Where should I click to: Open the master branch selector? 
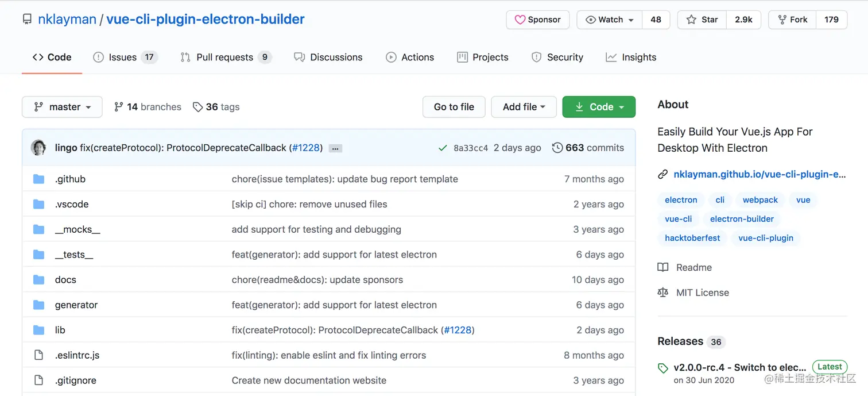(x=62, y=107)
